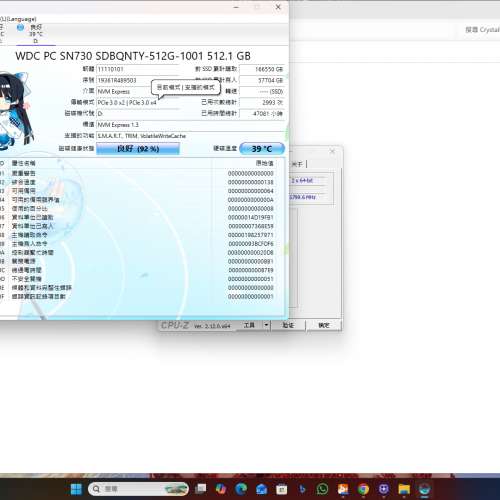Click the 原始值 column header
Viewport: 500px width, 500px height.
(265, 163)
